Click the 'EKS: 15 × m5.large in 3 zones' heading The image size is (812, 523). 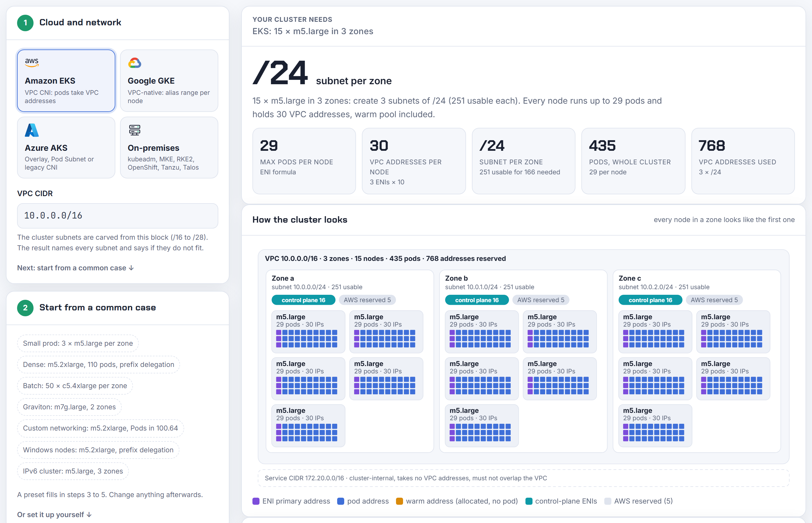(313, 31)
